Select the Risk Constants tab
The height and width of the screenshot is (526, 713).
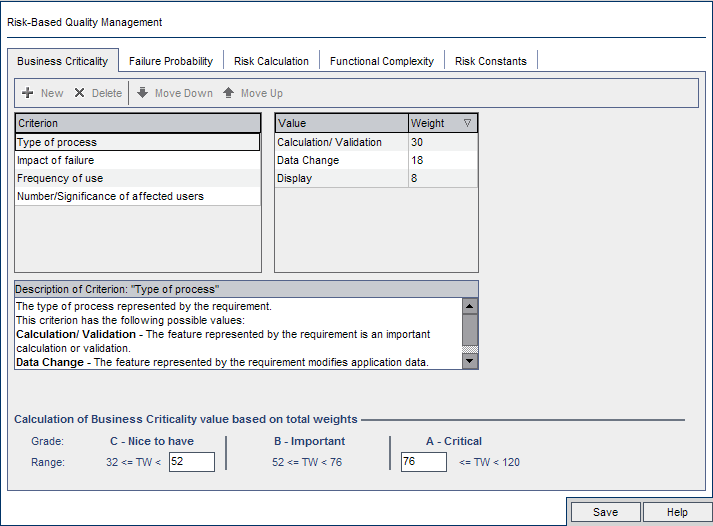click(x=490, y=61)
